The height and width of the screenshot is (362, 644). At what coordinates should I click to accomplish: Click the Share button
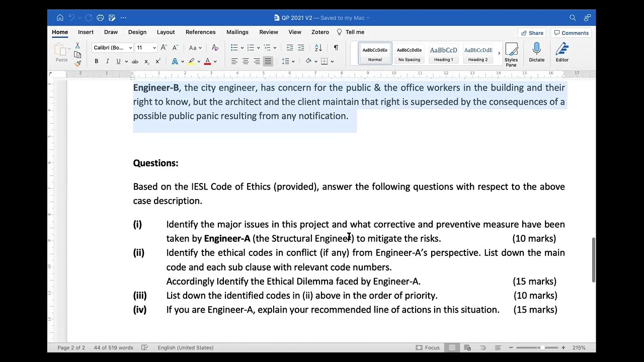coord(532,33)
